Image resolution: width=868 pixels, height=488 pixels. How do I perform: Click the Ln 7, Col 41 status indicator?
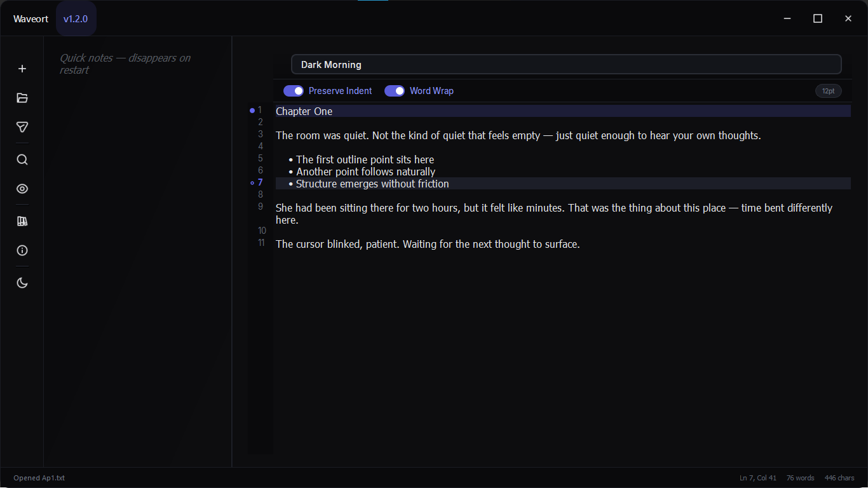(758, 478)
